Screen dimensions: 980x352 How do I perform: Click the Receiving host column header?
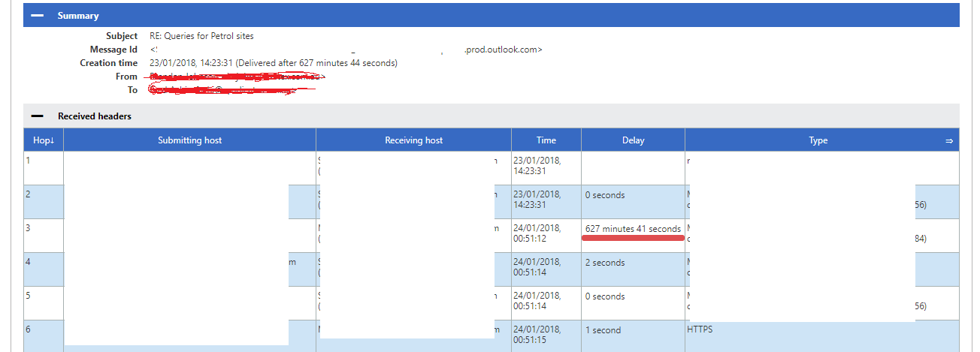point(413,140)
